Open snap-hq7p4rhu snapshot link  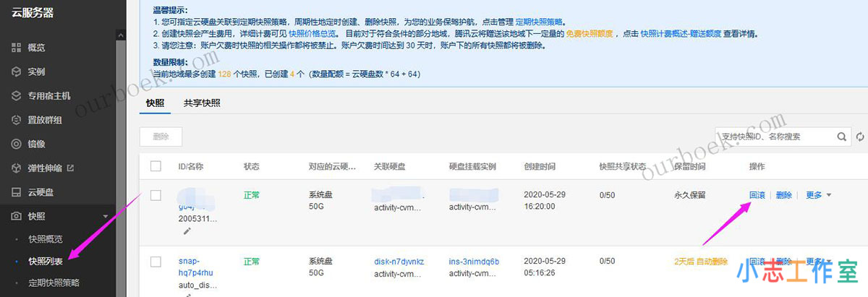coord(195,267)
